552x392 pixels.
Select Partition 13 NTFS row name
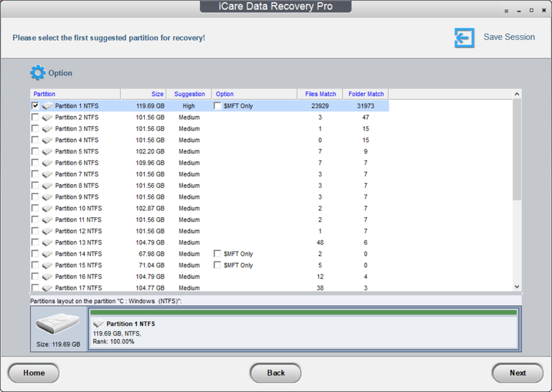[x=79, y=242]
